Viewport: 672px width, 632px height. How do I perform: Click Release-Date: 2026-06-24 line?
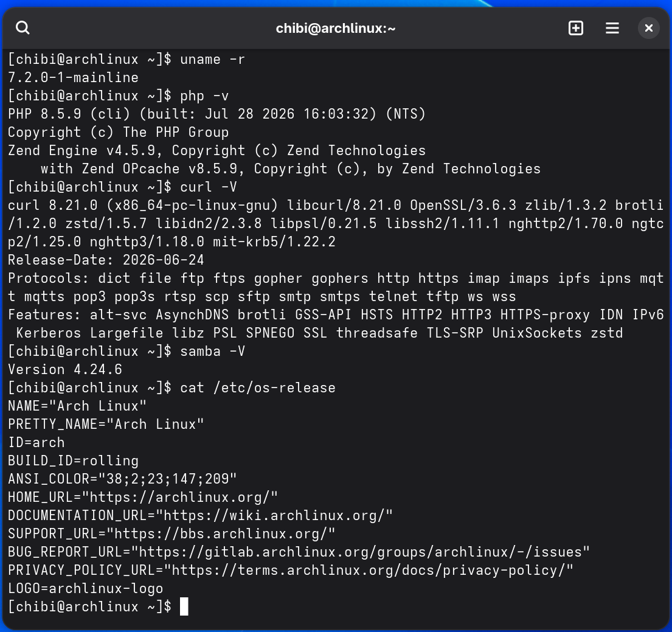[106, 260]
